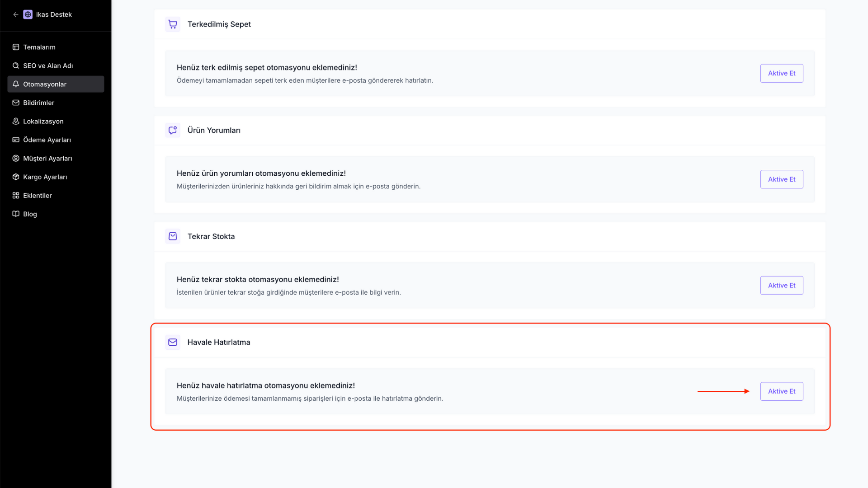Click the Bildirimler envelope icon
The height and width of the screenshot is (488, 868).
click(x=16, y=103)
